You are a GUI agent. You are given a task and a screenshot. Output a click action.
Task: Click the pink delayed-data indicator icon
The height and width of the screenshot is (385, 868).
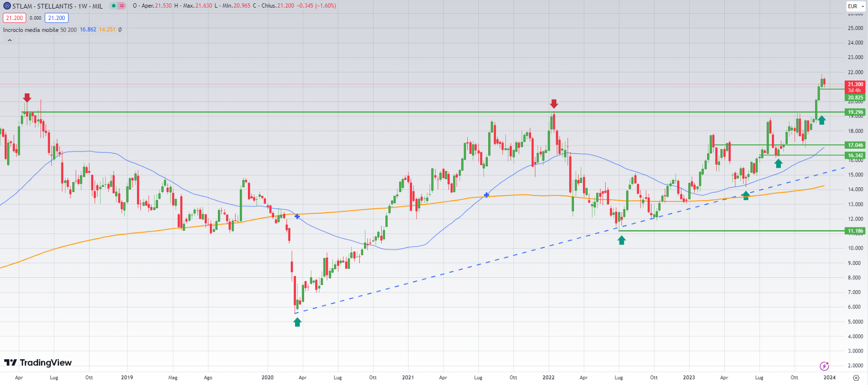[122, 6]
